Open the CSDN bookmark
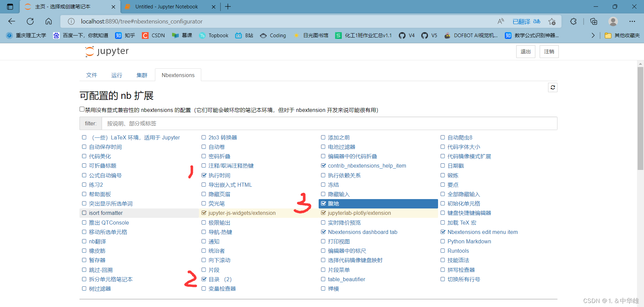 coord(153,36)
